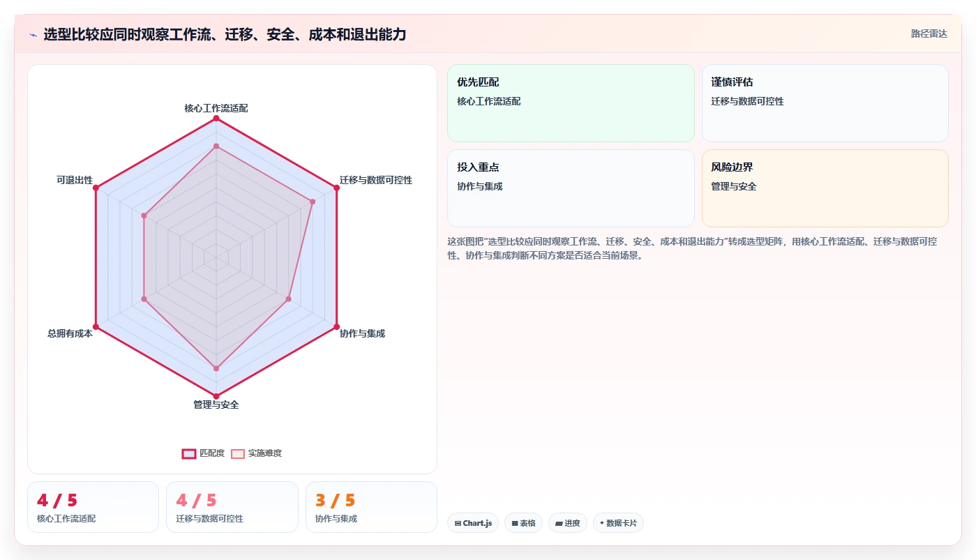Click the page title about 选型比较
This screenshot has height=560, width=976.
[x=225, y=34]
